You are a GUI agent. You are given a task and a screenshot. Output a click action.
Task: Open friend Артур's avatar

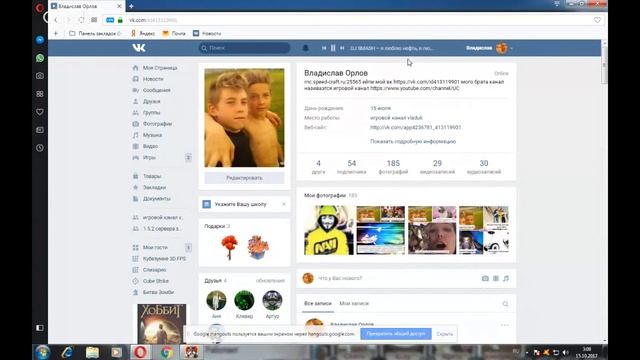(x=272, y=300)
